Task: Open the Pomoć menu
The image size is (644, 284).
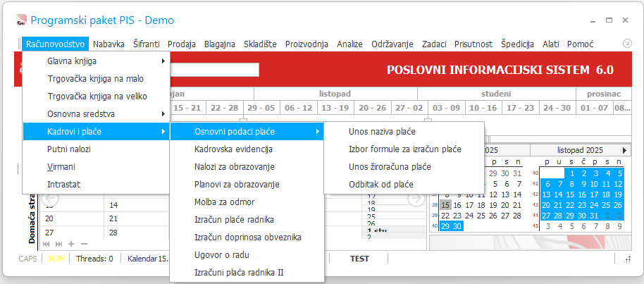Action: [x=581, y=44]
